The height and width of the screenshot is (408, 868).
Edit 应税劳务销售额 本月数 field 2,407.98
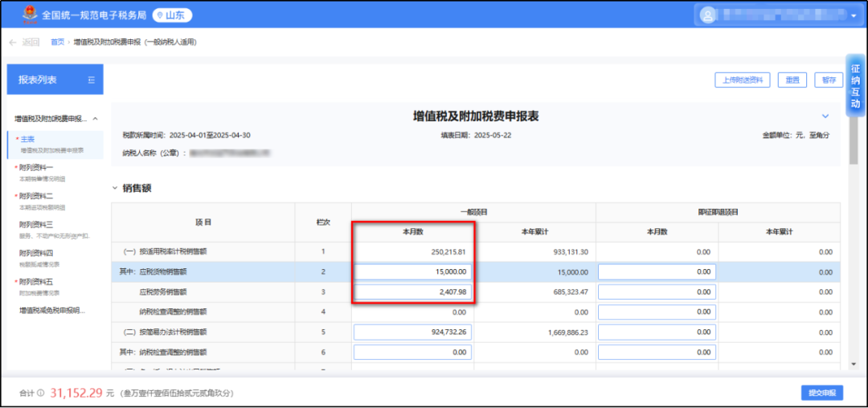coord(413,292)
